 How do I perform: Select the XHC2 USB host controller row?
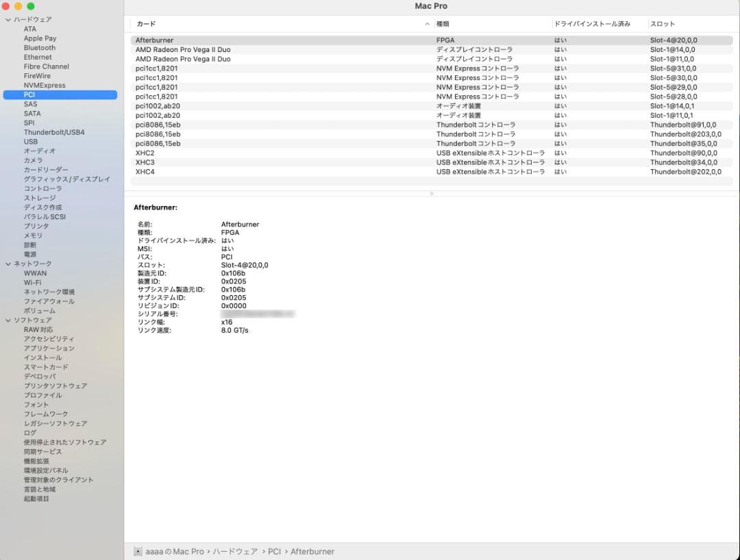[145, 153]
